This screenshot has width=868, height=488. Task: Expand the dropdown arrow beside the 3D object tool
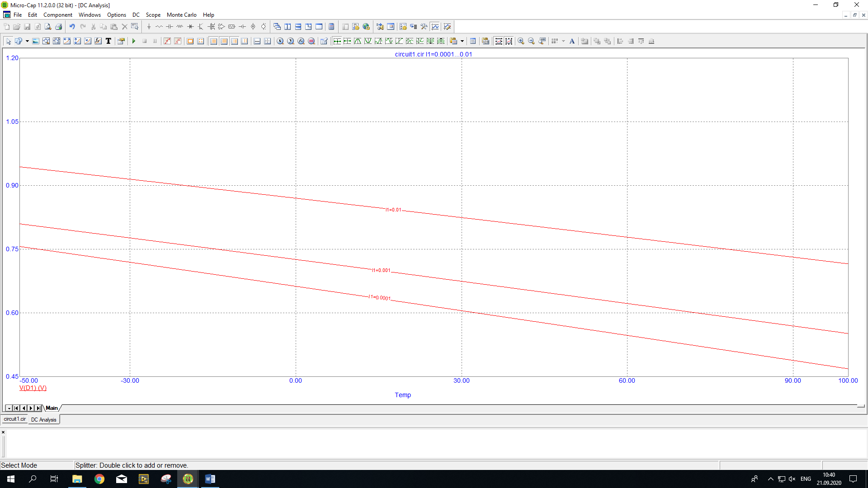[x=27, y=41]
